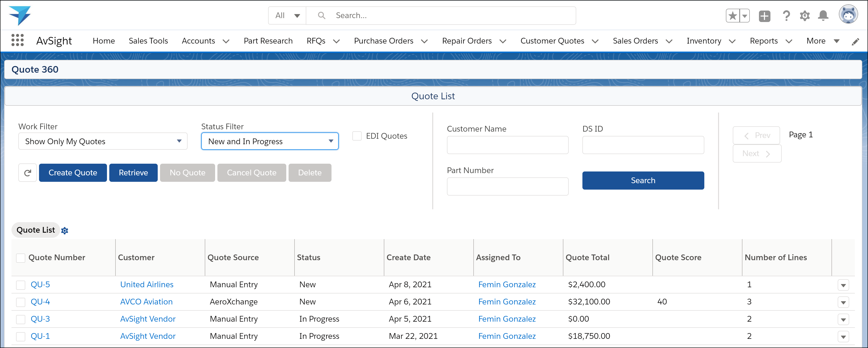Click the No Quote button
The image size is (868, 348).
(187, 173)
